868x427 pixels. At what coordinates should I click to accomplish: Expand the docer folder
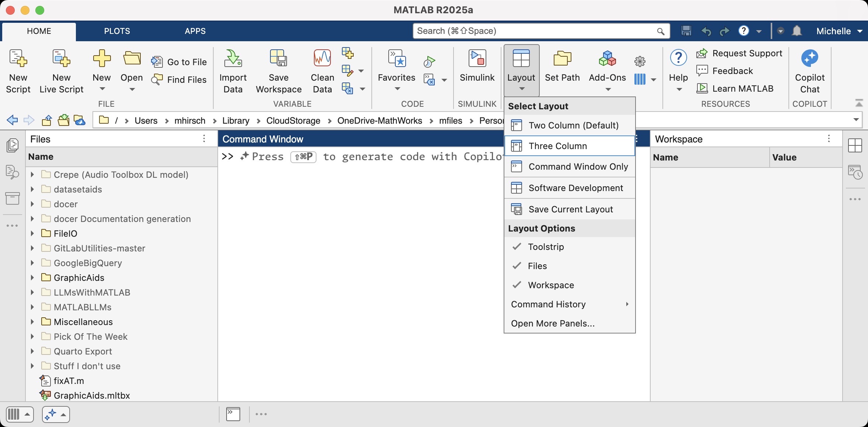coord(32,204)
